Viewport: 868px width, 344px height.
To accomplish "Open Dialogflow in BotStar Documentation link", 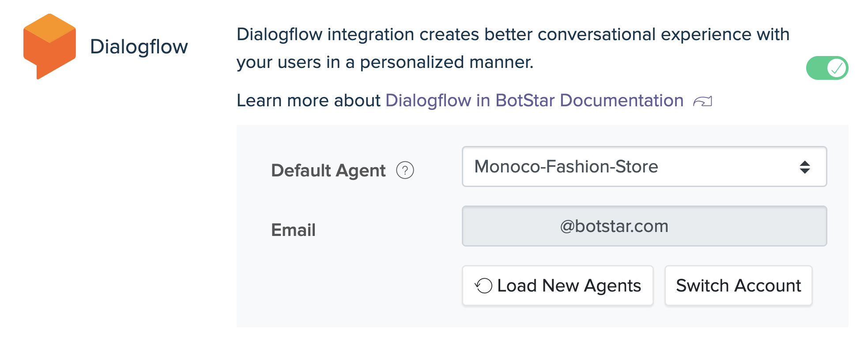I will [534, 101].
